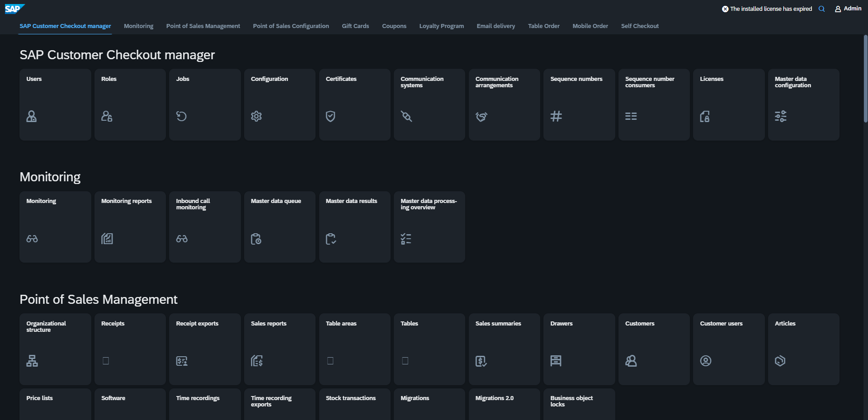Open the Organizational structure tile
Viewport: 868px width, 420px height.
pos(55,349)
